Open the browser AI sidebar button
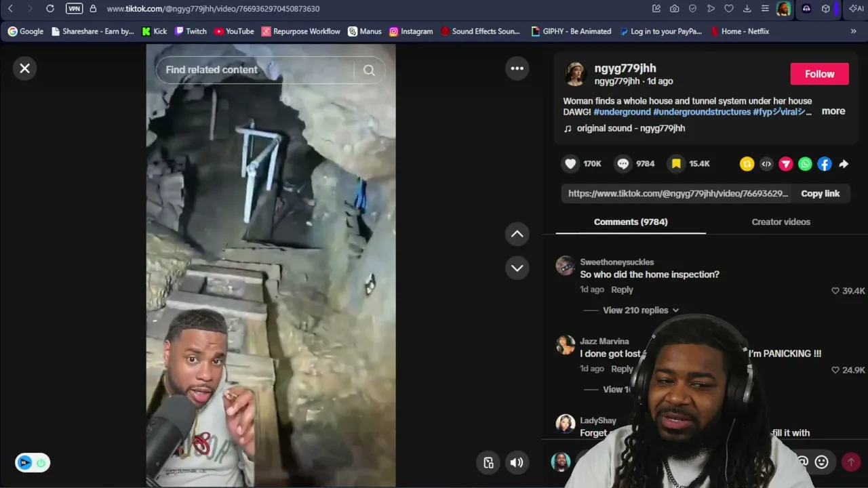The image size is (868, 488). [856, 9]
